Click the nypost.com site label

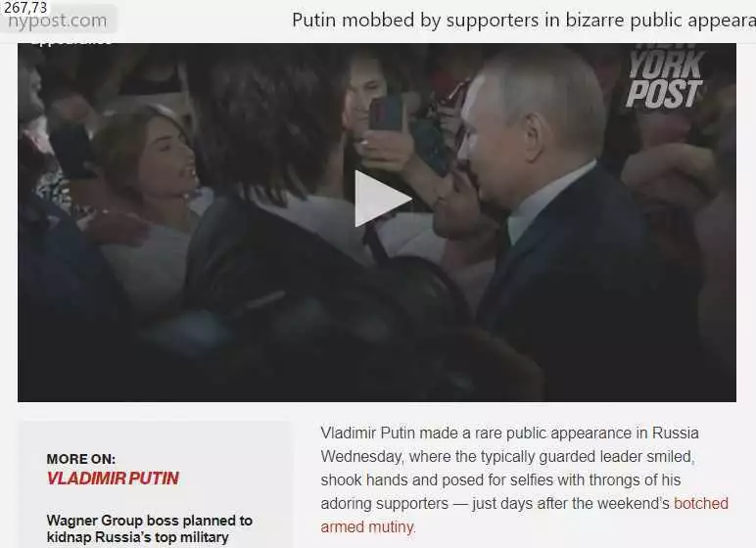point(58,21)
